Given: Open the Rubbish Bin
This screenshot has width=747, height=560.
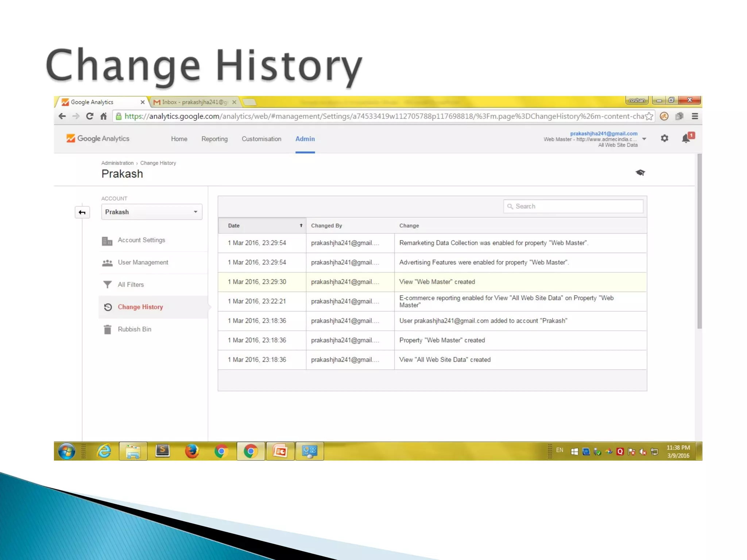Looking at the screenshot, I should (x=134, y=329).
